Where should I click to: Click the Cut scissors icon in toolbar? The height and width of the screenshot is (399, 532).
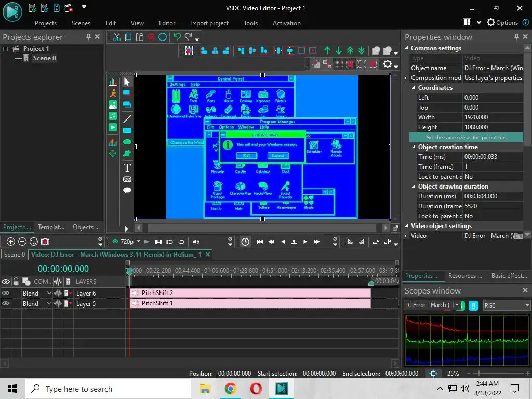pyautogui.click(x=117, y=37)
